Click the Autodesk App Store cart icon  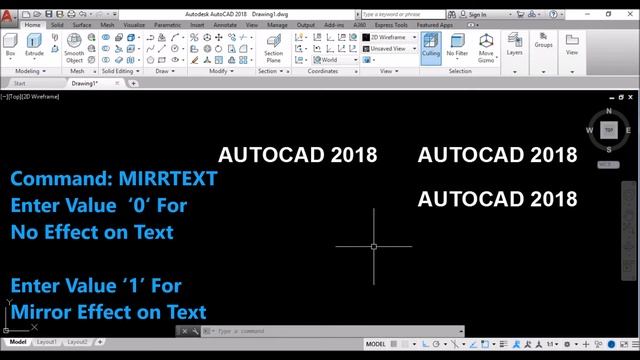click(520, 14)
